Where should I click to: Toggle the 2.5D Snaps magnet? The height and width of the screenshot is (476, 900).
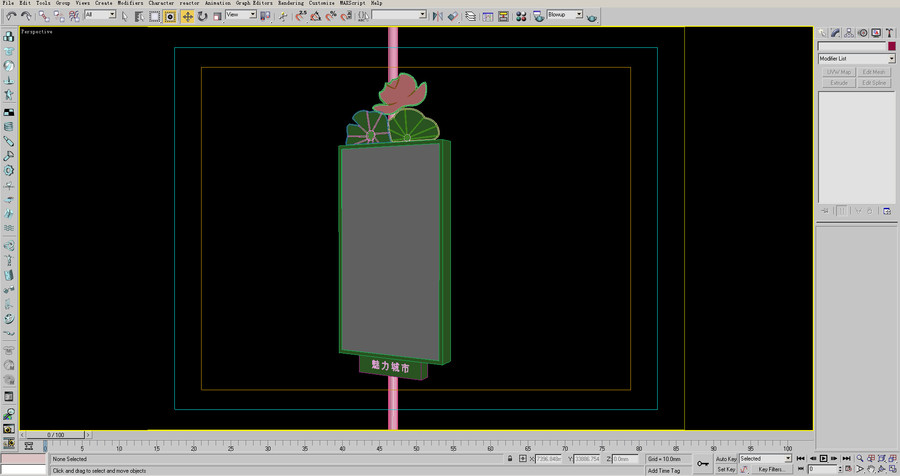click(301, 16)
